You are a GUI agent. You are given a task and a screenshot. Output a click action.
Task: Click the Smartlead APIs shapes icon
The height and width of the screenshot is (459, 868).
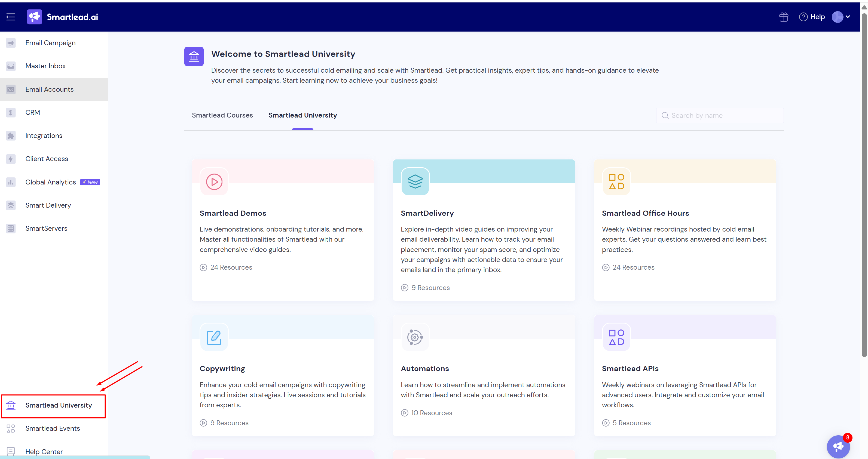pos(616,337)
